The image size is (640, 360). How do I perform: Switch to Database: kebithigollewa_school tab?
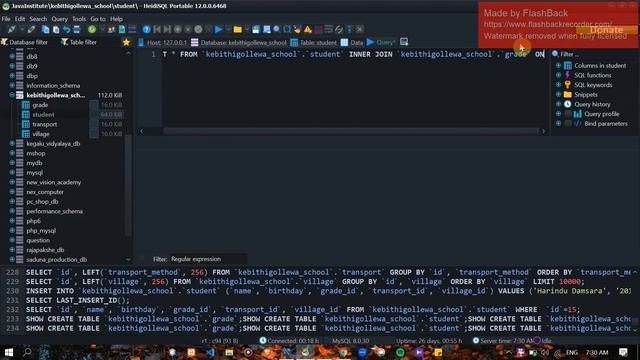tap(239, 42)
